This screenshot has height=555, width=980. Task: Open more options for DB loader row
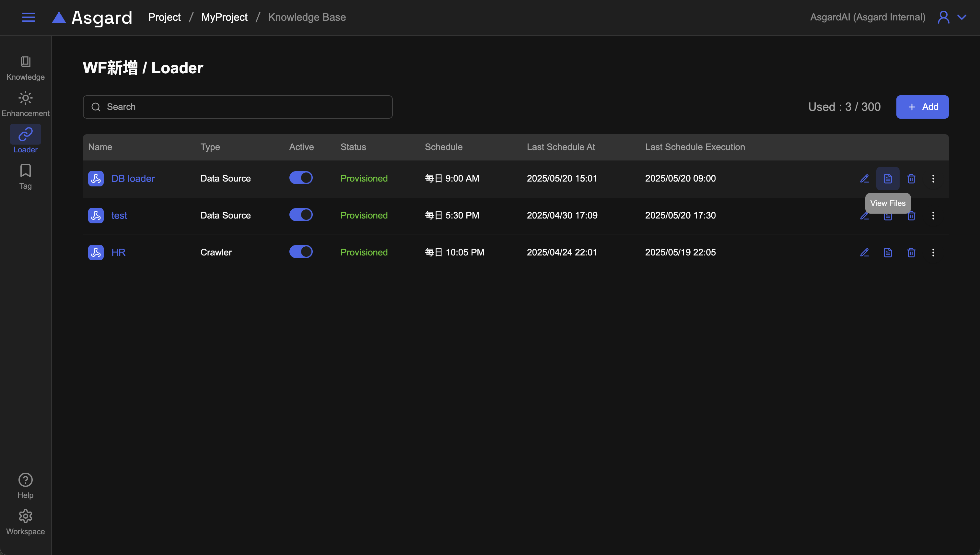pyautogui.click(x=933, y=178)
